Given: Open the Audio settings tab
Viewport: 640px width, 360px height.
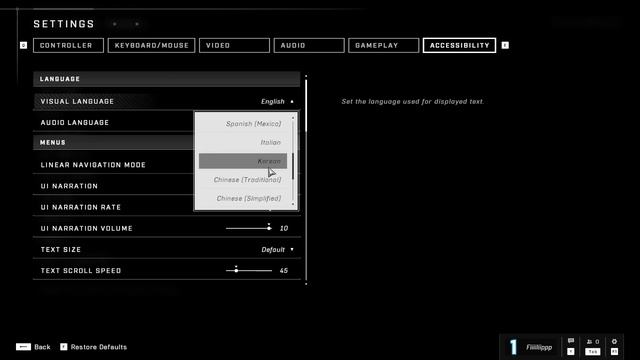Looking at the screenshot, I should pos(309,45).
